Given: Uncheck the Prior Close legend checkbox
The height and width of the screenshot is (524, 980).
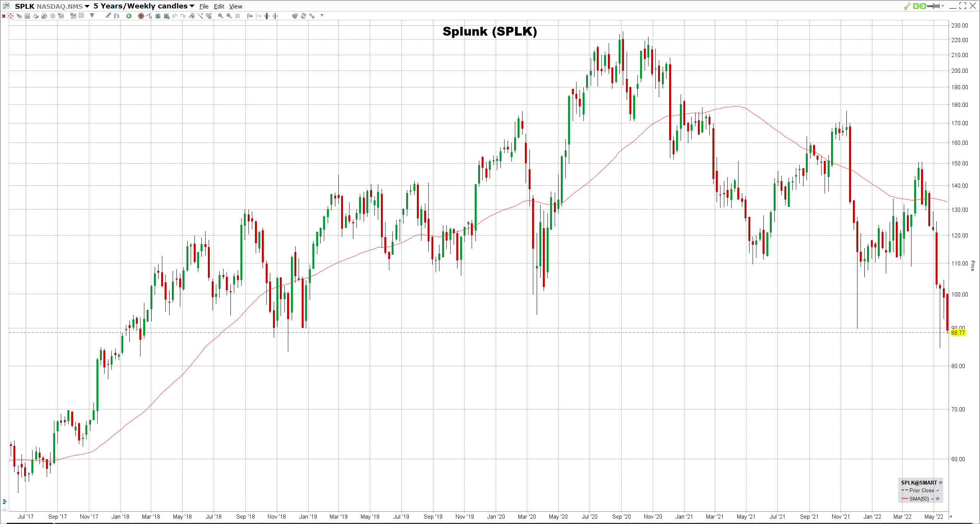Looking at the screenshot, I should point(938,490).
